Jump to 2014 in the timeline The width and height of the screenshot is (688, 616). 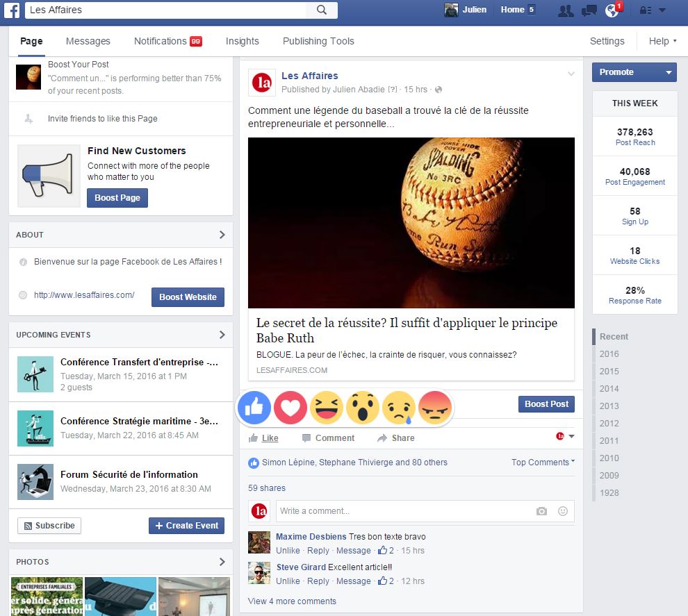[609, 388]
